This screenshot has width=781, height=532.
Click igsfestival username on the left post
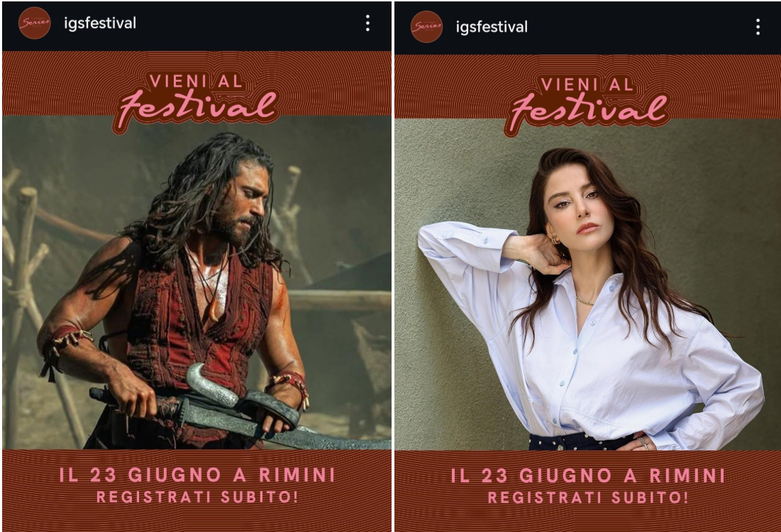(x=100, y=23)
